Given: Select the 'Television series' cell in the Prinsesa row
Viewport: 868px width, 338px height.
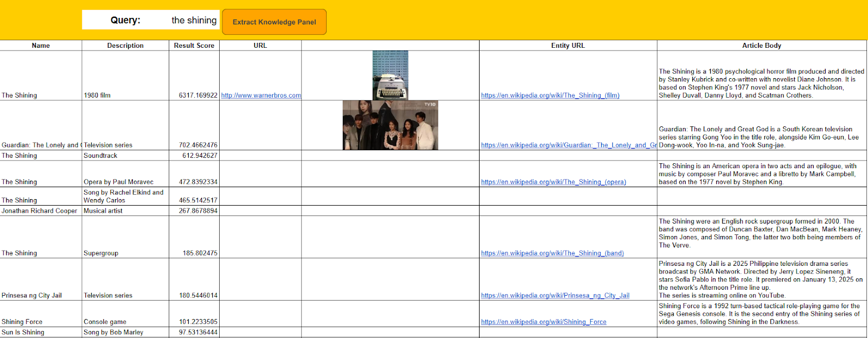Looking at the screenshot, I should pyautogui.click(x=125, y=279).
